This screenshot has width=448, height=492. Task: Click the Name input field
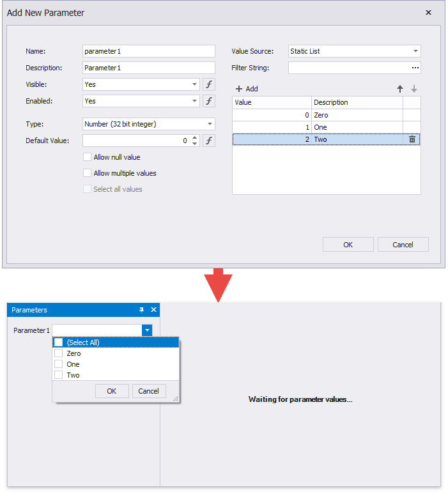(x=149, y=51)
